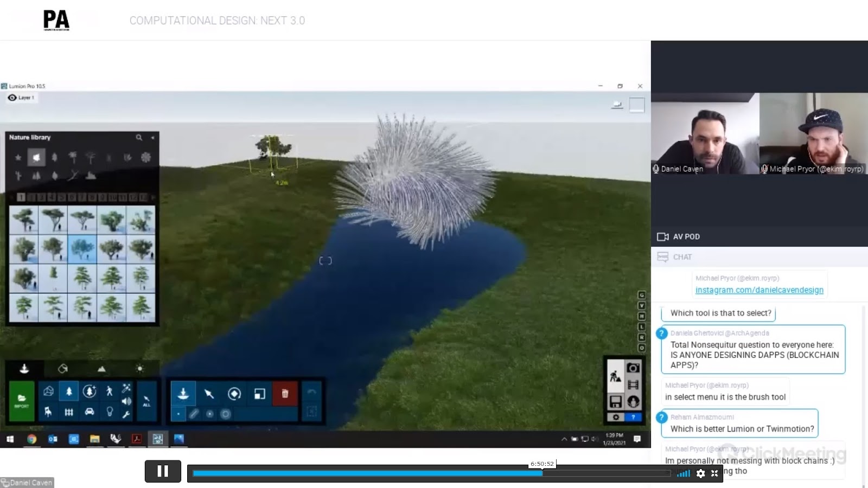Open File Explorer from the taskbar
This screenshot has height=488, width=868.
pyautogui.click(x=94, y=439)
